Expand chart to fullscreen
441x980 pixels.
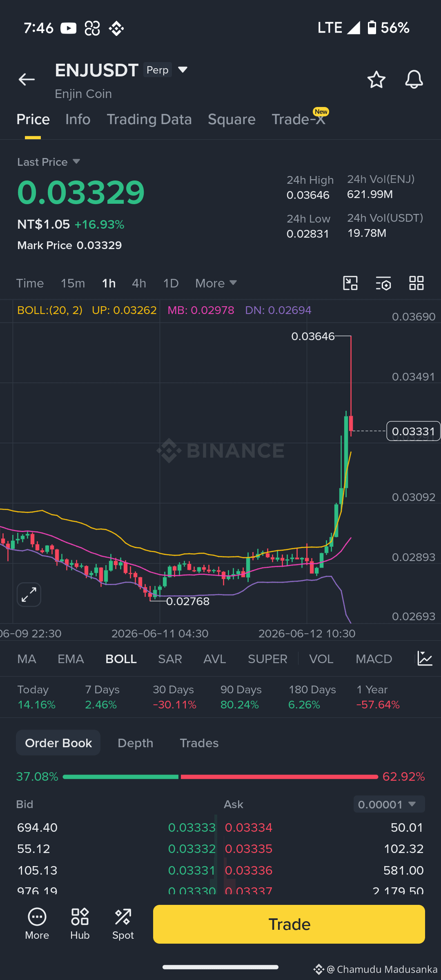pos(29,595)
